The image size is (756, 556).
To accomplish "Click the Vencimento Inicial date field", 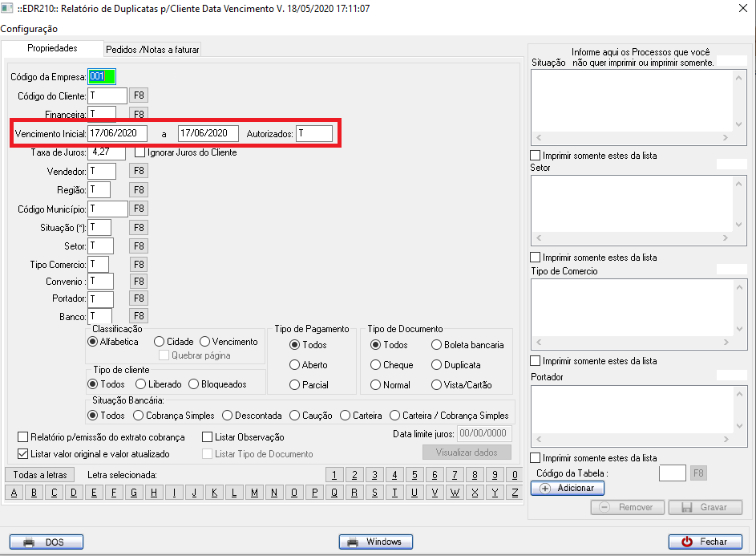I will (118, 133).
